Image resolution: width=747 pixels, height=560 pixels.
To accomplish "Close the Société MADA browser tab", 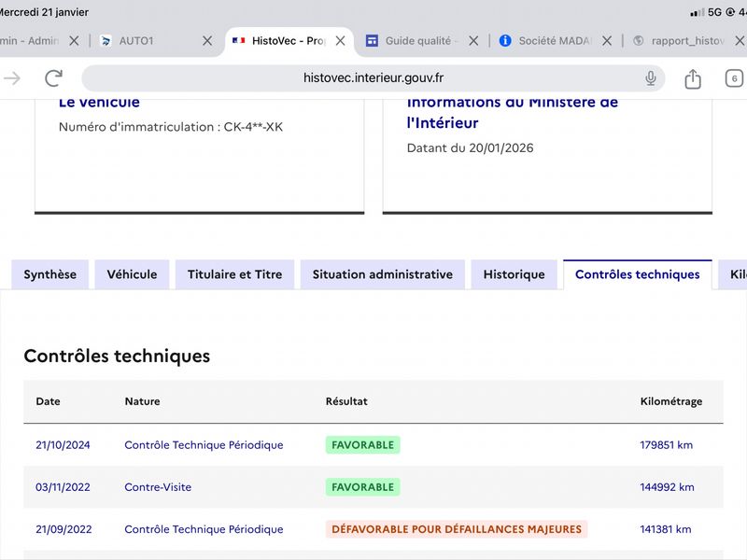I will coord(607,41).
